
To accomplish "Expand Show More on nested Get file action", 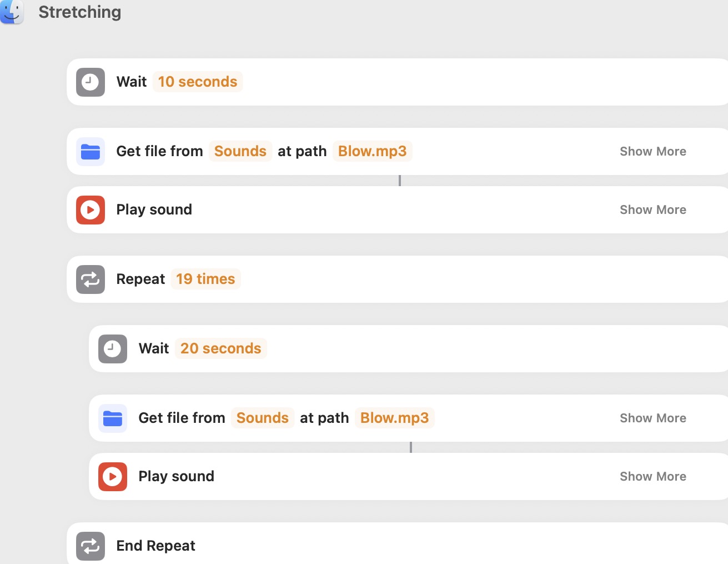I will tap(652, 418).
